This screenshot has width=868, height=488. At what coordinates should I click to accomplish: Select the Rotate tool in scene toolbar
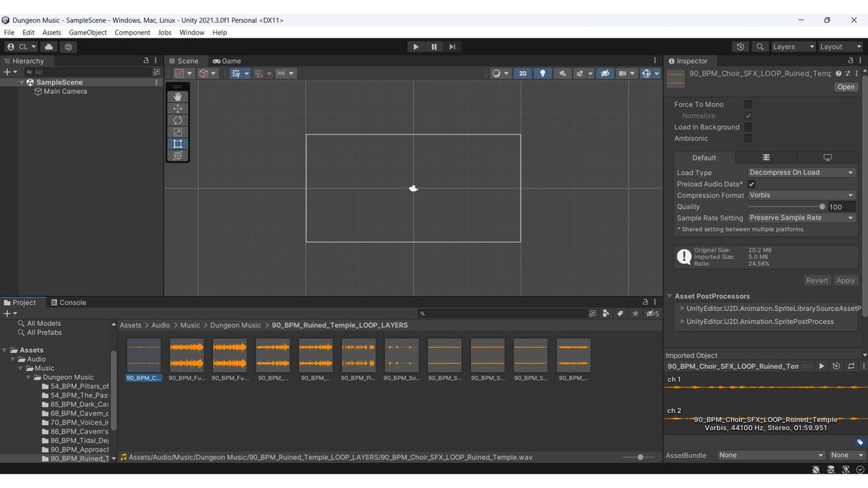[178, 120]
